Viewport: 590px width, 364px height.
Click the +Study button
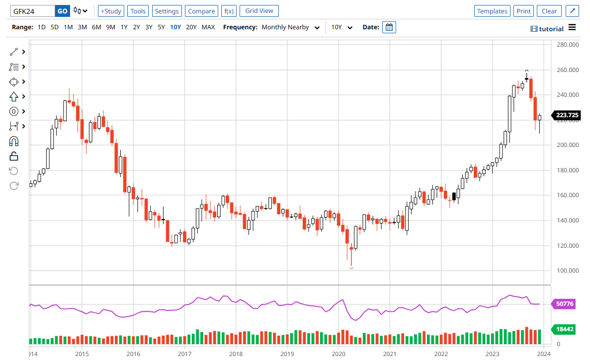click(x=111, y=11)
